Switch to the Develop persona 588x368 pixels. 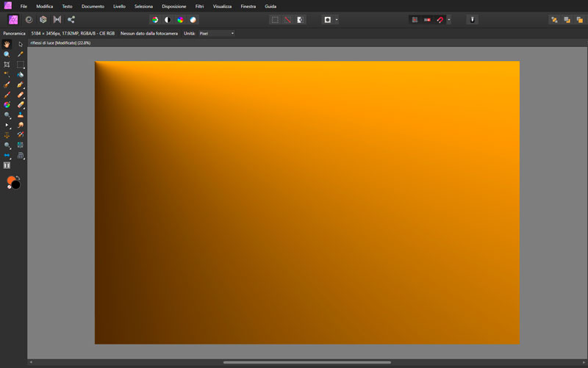point(43,20)
